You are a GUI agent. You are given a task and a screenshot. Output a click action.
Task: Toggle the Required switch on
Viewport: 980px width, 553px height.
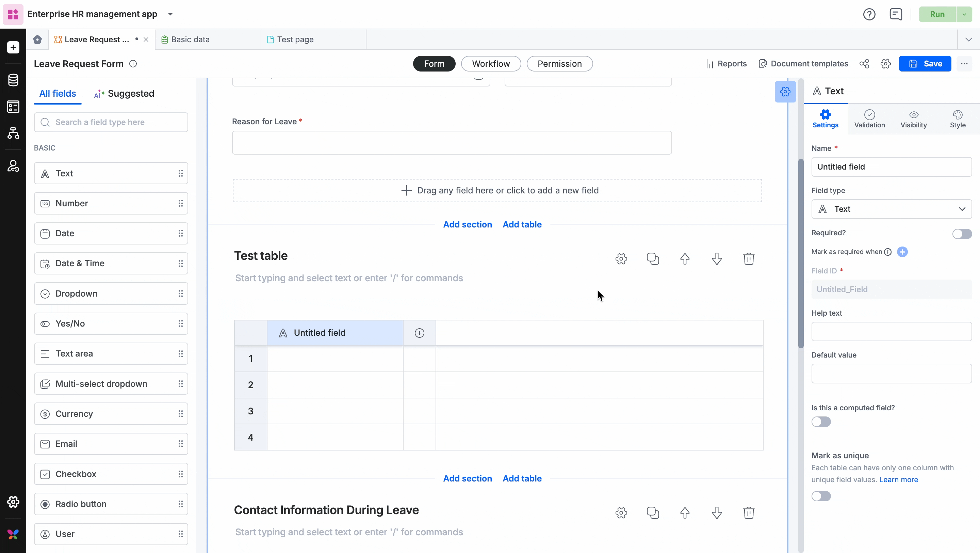point(962,234)
